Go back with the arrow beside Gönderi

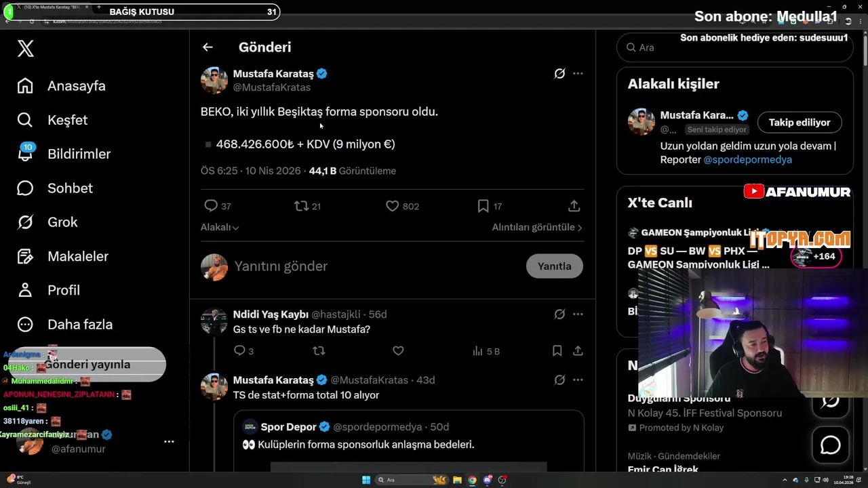pyautogui.click(x=208, y=47)
